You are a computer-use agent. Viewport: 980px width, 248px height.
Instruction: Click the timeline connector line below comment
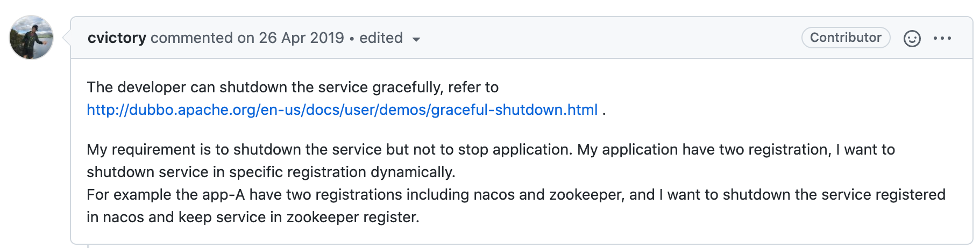pyautogui.click(x=88, y=246)
